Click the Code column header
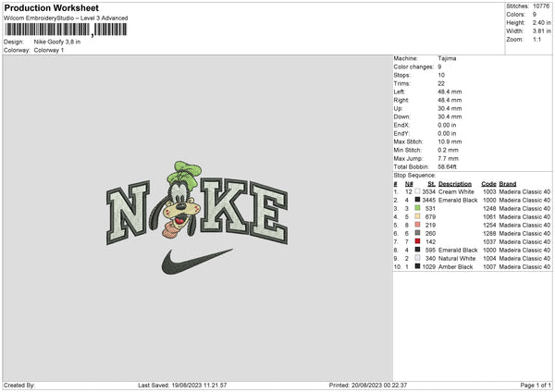The height and width of the screenshot is (392, 555). 488,184
